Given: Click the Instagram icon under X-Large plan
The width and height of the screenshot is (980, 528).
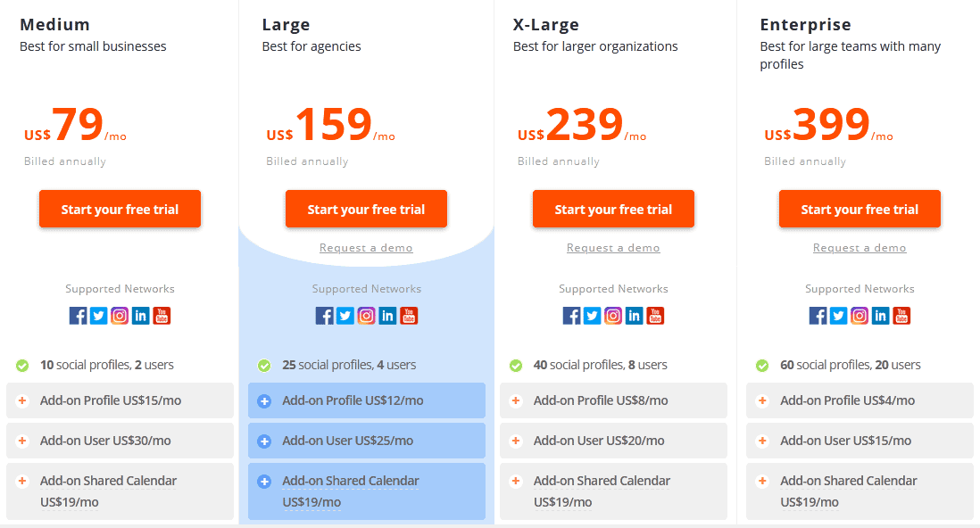Looking at the screenshot, I should [x=613, y=315].
